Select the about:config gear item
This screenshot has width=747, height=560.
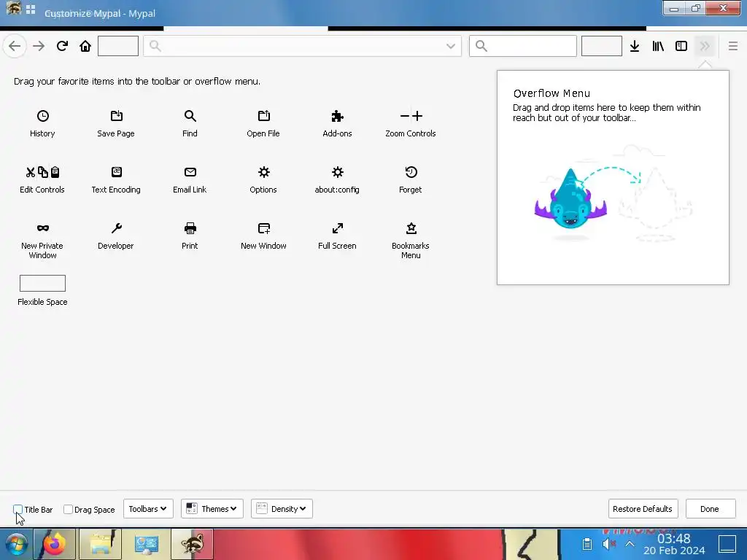point(337,179)
